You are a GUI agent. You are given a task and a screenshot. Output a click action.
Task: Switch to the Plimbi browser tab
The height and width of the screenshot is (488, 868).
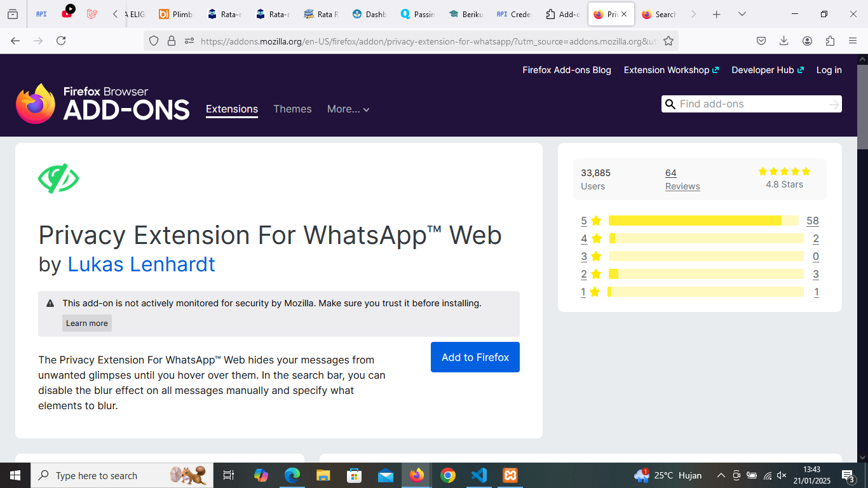pos(175,14)
